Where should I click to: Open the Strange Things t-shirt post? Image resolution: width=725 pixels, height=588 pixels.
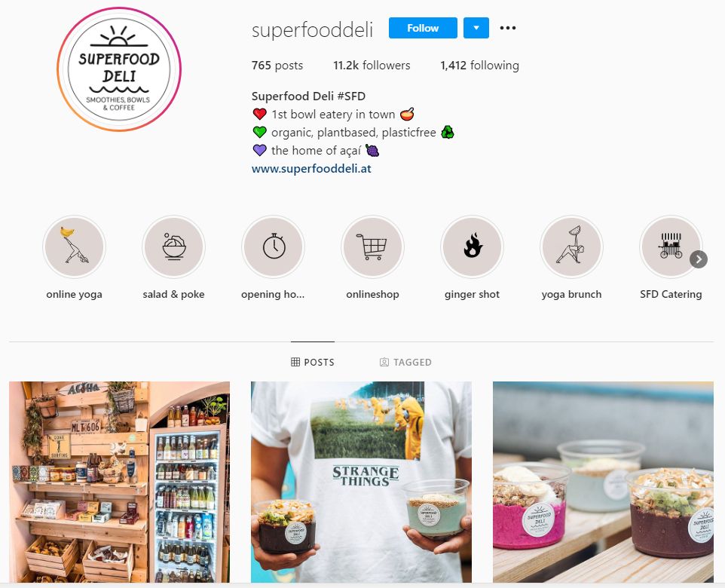361,482
